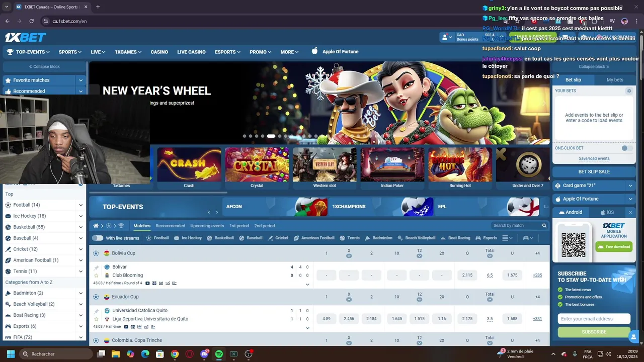This screenshot has width=644, height=362.
Task: Pin the Bolivar vs Club Blooming match
Action: (96, 267)
